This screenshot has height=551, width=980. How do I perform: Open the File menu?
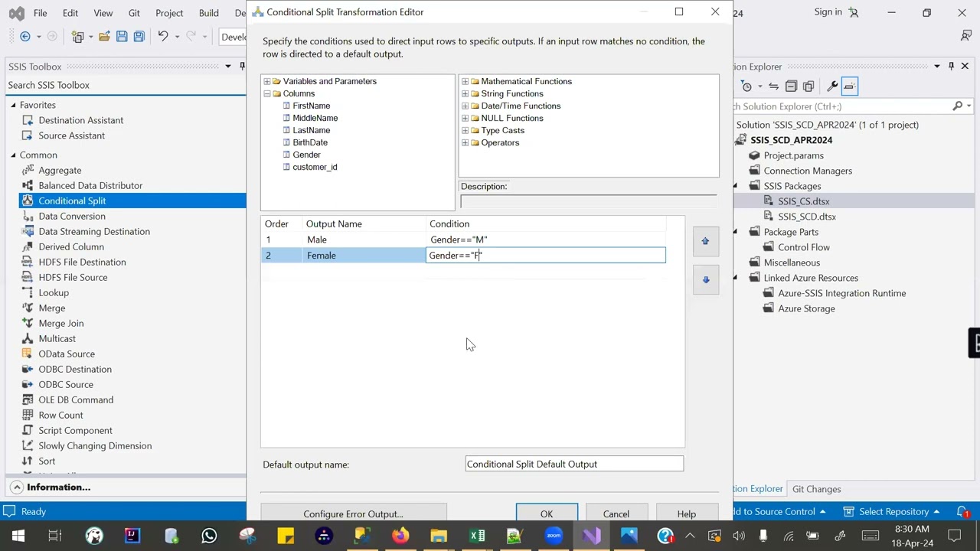click(41, 13)
